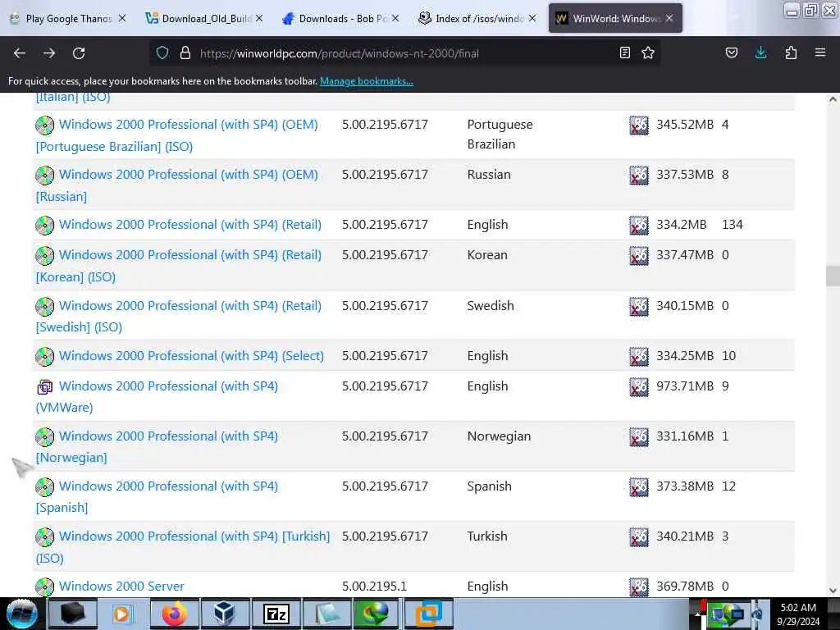Open the Internet Download Manager taskbar icon

(x=377, y=614)
